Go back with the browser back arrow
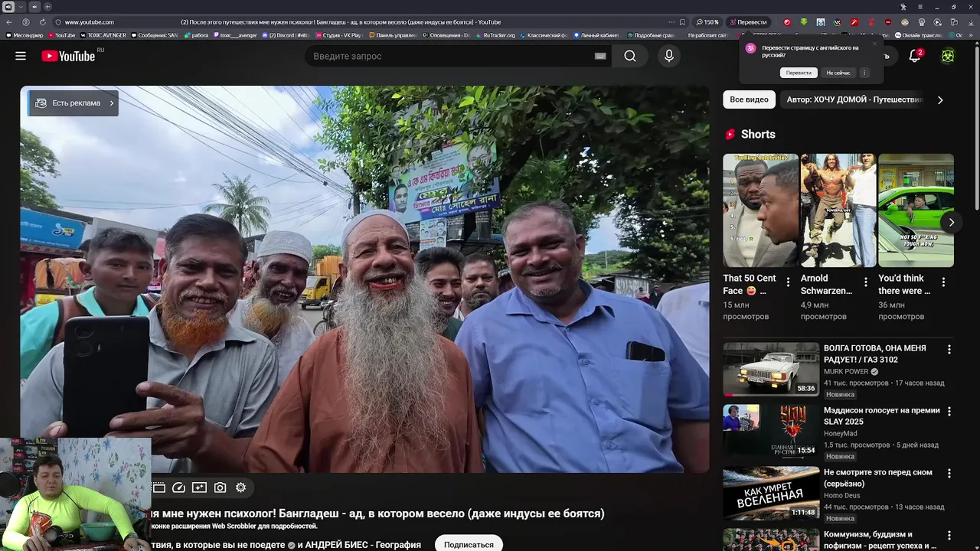 click(x=9, y=22)
